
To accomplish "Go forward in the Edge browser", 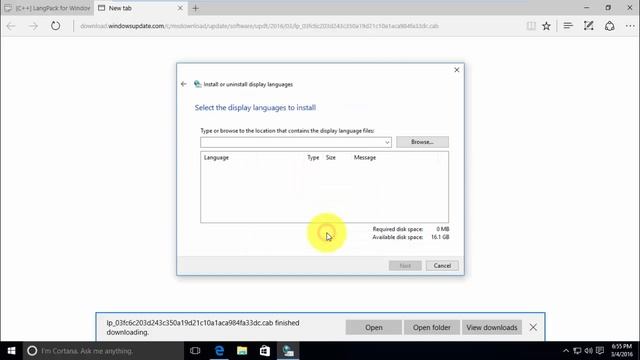I will click(33, 26).
